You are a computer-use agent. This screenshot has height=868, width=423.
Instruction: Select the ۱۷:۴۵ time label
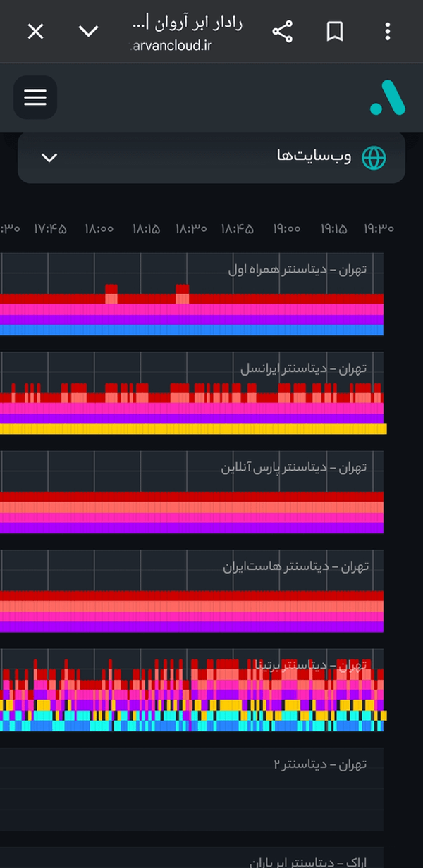tap(50, 228)
